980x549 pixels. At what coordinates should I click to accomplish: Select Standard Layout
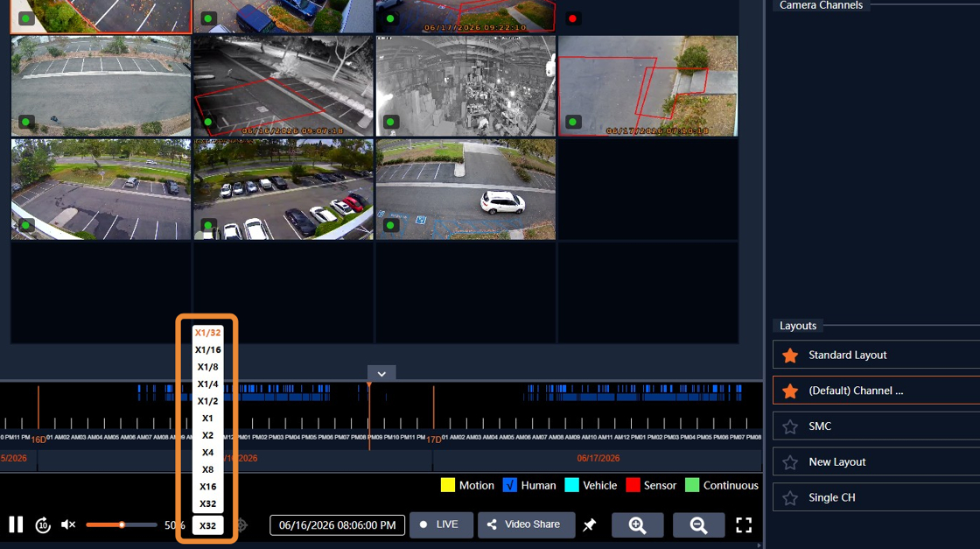(x=876, y=355)
